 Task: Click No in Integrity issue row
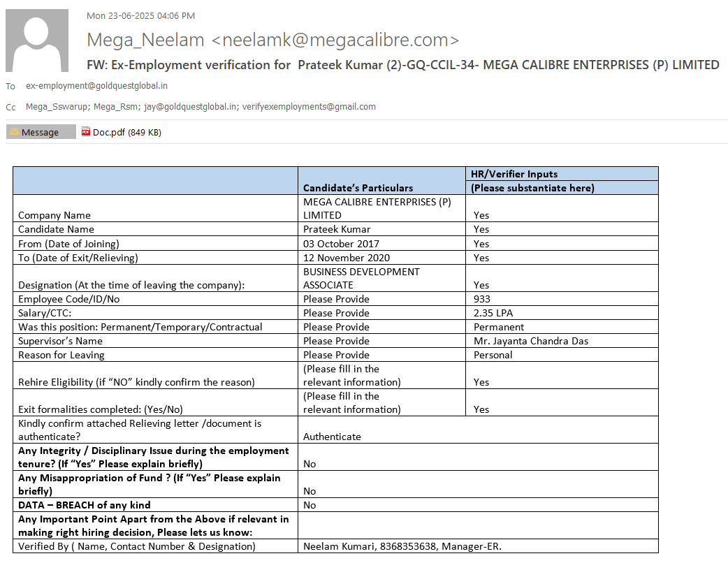pyautogui.click(x=310, y=464)
